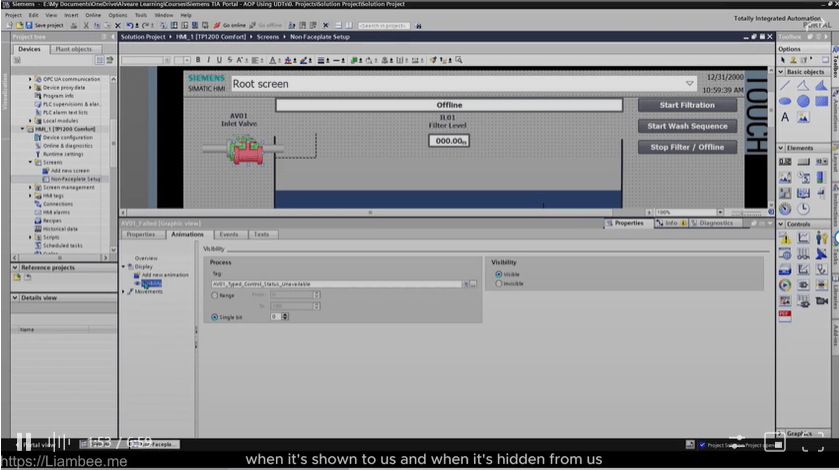
Task: Pick the Text field tool in toolbox
Action: point(785,117)
